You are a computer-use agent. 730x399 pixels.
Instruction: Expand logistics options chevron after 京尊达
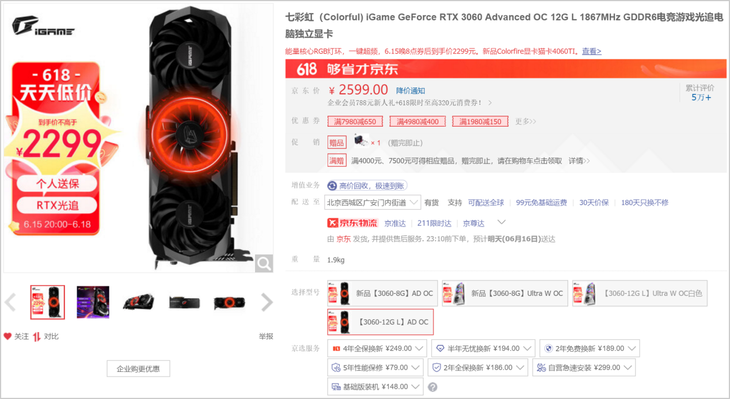pyautogui.click(x=501, y=222)
